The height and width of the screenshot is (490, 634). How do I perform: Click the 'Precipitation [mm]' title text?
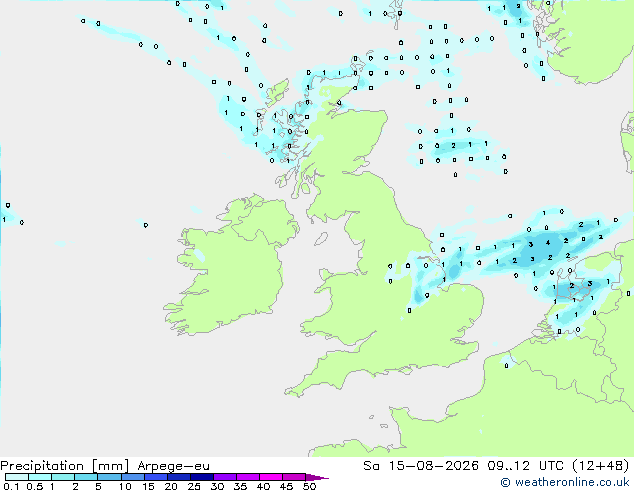coord(65,466)
